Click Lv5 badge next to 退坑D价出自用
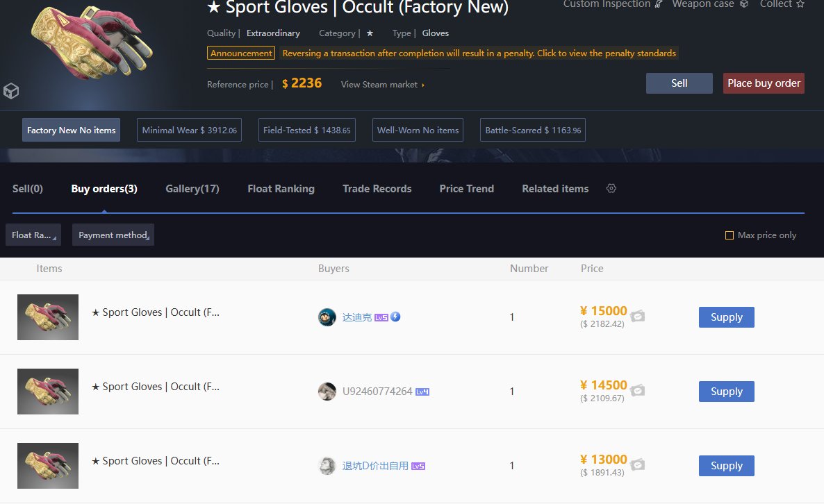The height and width of the screenshot is (504, 824). [x=418, y=467]
